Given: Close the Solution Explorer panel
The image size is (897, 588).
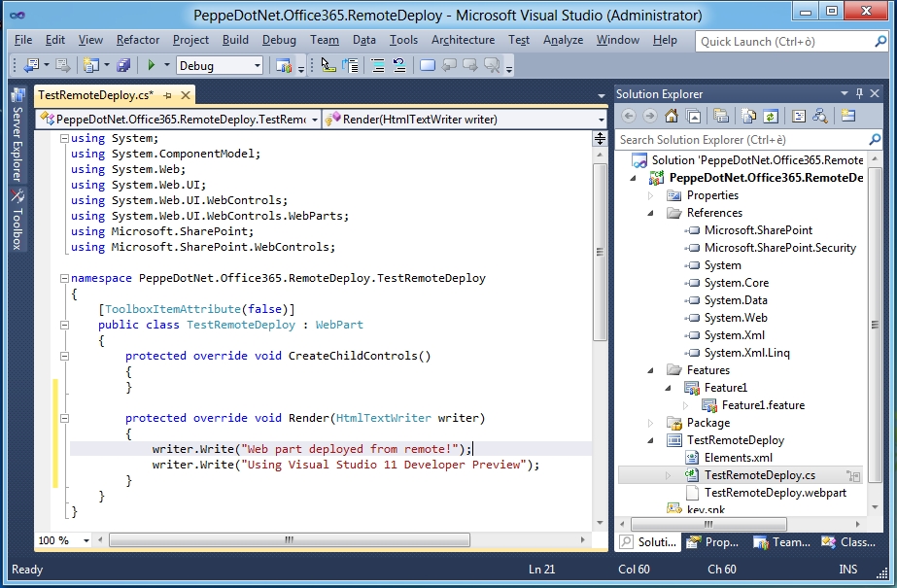Looking at the screenshot, I should tap(875, 93).
